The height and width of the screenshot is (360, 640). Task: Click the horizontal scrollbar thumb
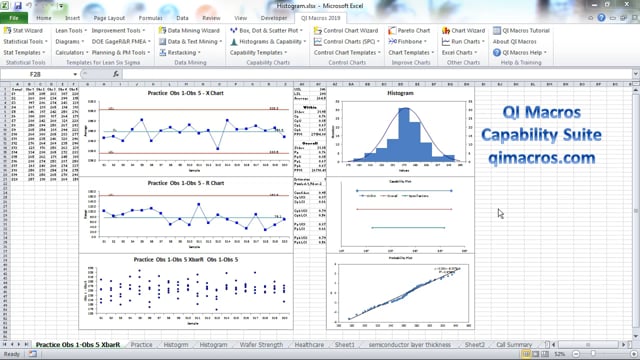coord(588,344)
